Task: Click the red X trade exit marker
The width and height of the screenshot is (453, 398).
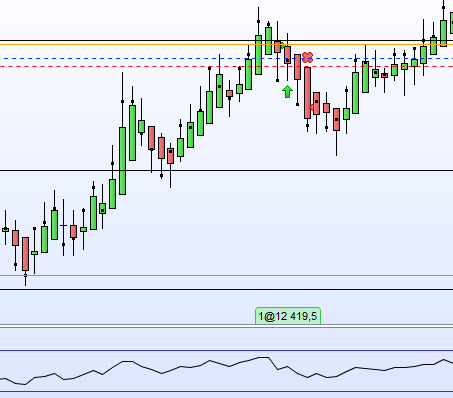Action: pos(308,57)
